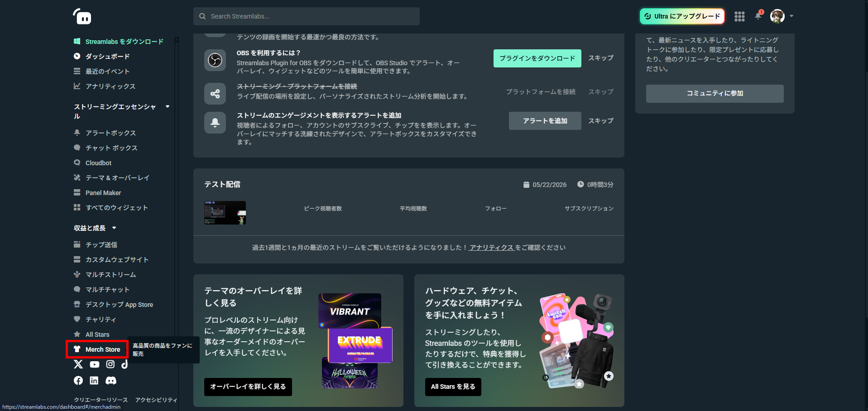Click the 平均視聴数 column label
This screenshot has height=411, width=868.
coord(413,209)
